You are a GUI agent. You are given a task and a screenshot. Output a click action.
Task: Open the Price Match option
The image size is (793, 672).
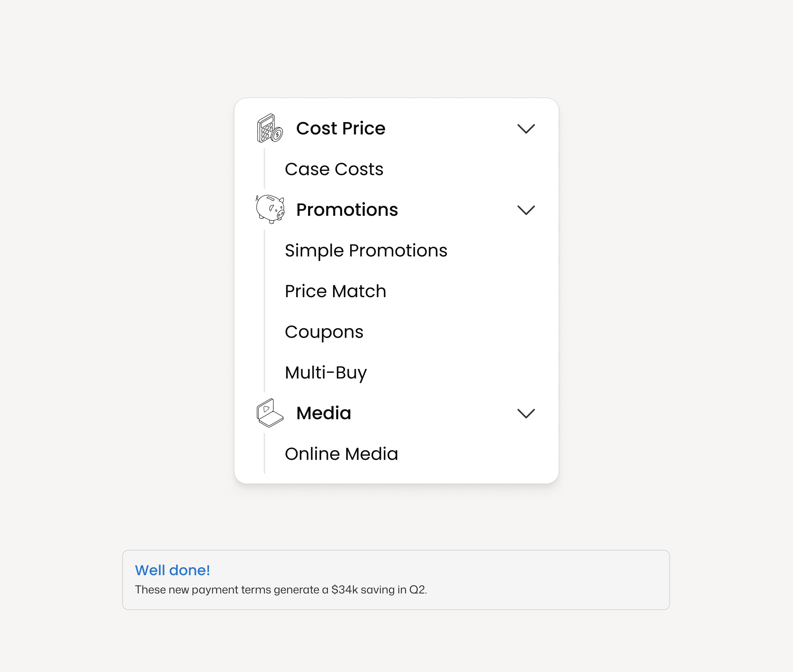pos(335,292)
